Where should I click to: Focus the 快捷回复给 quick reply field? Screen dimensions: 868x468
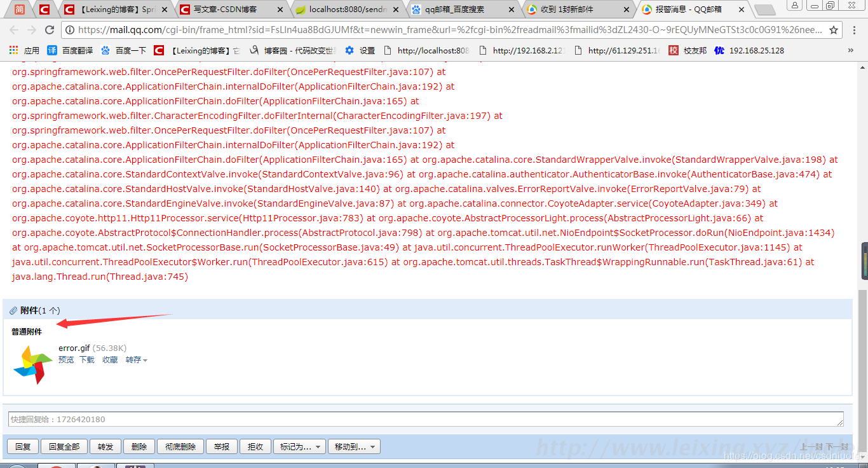pos(424,419)
